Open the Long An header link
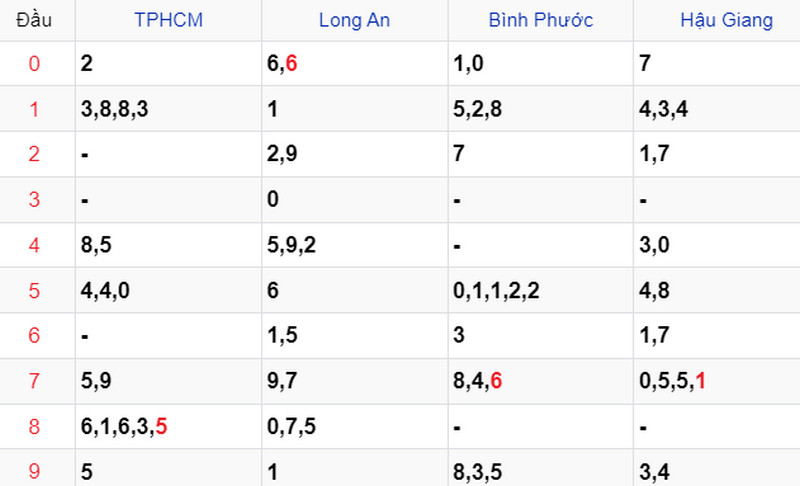Screen dimensions: 800x486 pyautogui.click(x=355, y=20)
